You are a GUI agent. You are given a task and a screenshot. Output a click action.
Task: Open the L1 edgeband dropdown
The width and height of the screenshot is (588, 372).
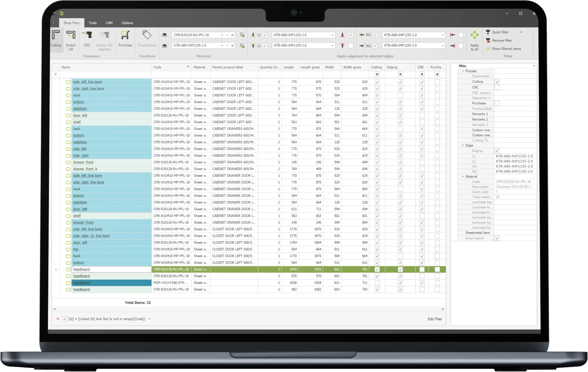[x=332, y=35]
